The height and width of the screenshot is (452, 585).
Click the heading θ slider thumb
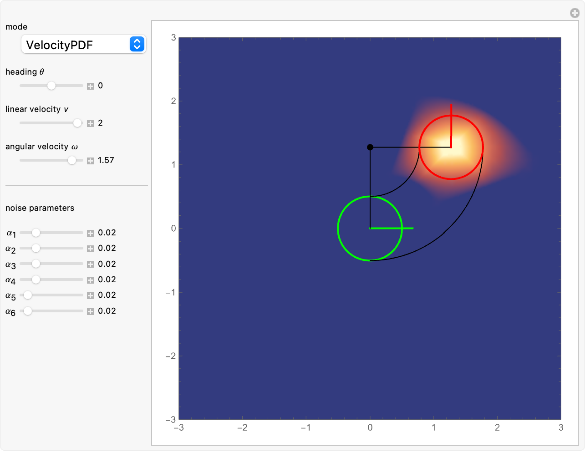tap(51, 85)
